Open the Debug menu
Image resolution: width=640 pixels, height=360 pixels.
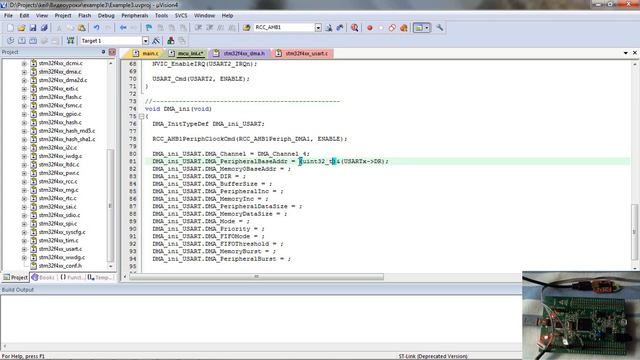click(106, 16)
